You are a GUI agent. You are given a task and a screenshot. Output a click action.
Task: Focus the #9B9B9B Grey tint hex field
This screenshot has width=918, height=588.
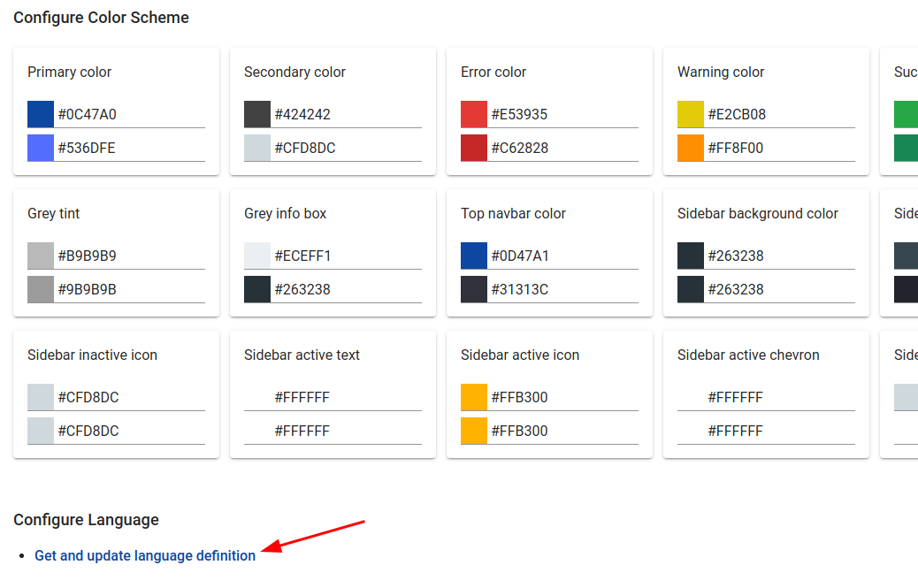point(129,290)
